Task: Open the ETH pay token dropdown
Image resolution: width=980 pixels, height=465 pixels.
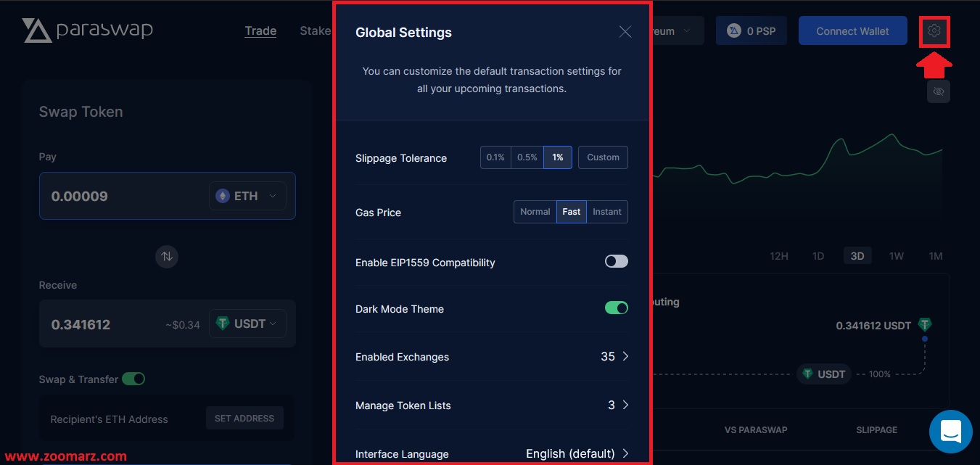Action: (247, 196)
